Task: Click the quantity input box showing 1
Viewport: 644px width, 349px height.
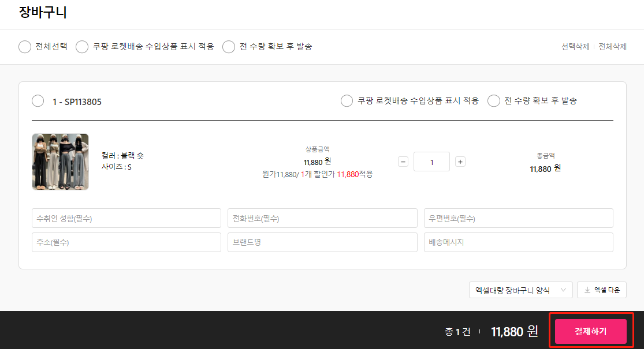Action: coord(431,162)
